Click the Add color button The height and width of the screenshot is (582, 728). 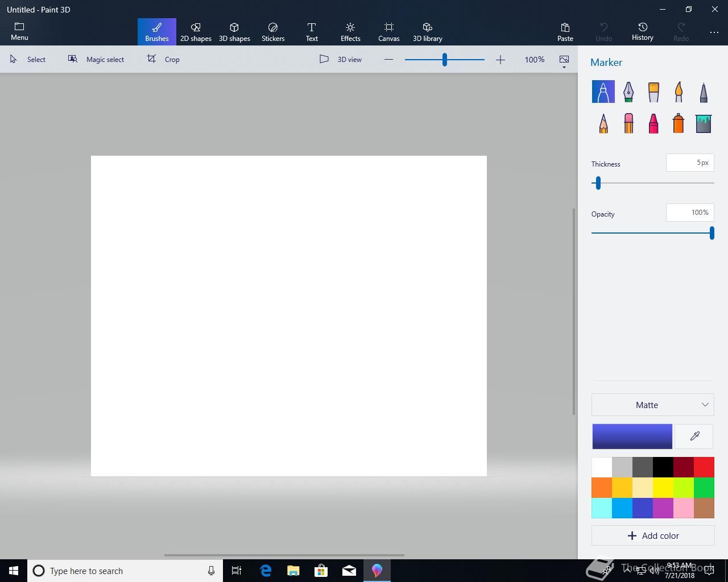coord(652,535)
